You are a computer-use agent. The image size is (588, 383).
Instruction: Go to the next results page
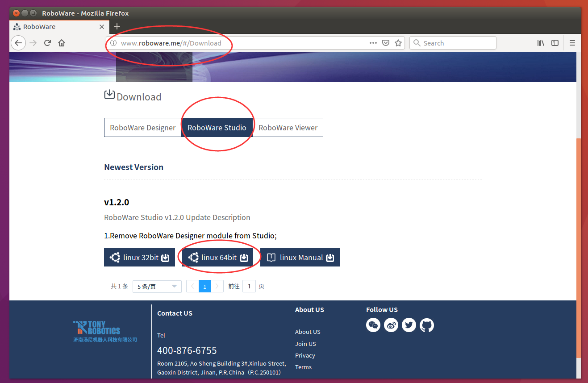217,287
